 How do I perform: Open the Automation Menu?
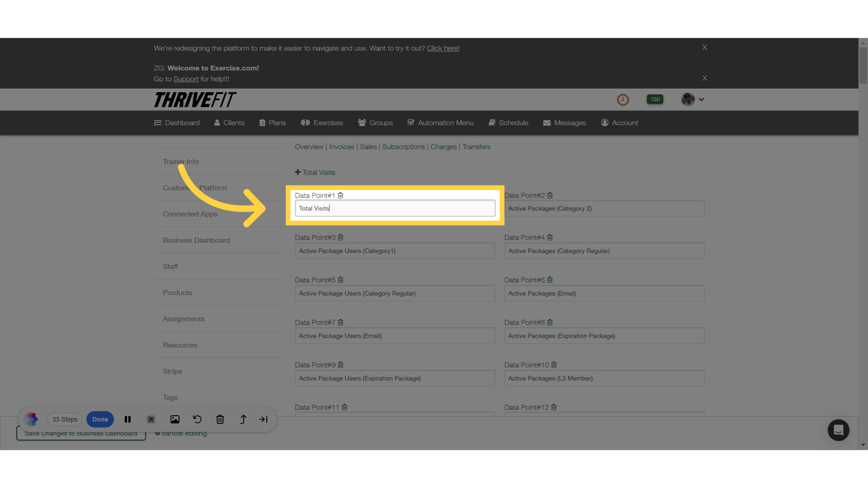(x=440, y=123)
